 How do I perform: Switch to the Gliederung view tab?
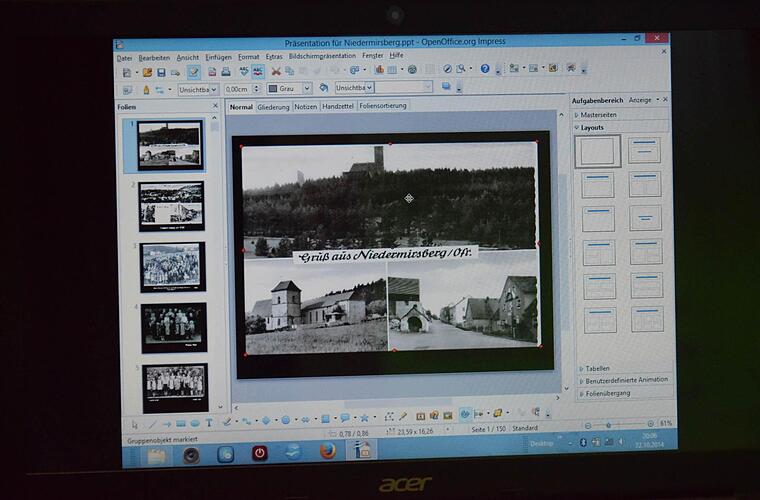click(x=273, y=106)
